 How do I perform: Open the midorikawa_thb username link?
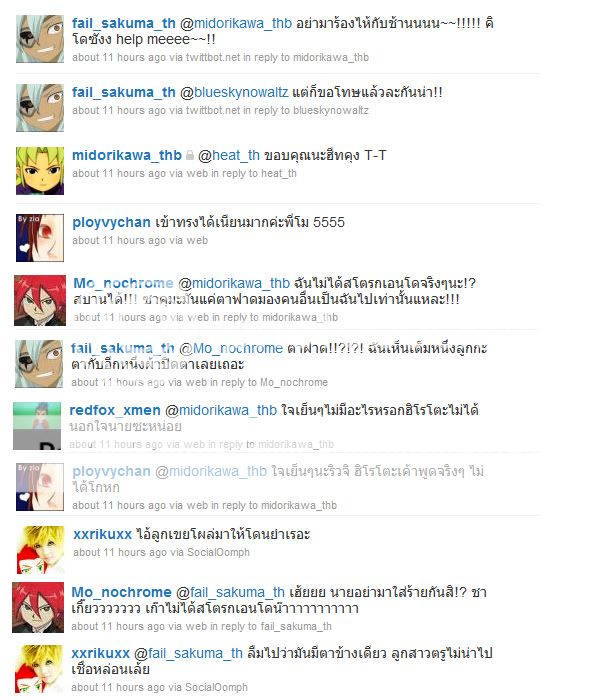click(x=127, y=155)
